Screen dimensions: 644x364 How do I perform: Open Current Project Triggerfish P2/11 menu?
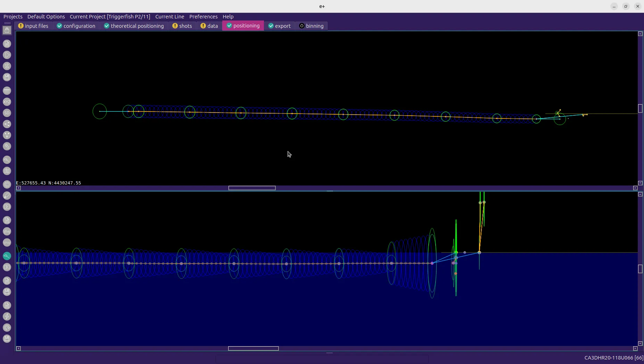[110, 17]
